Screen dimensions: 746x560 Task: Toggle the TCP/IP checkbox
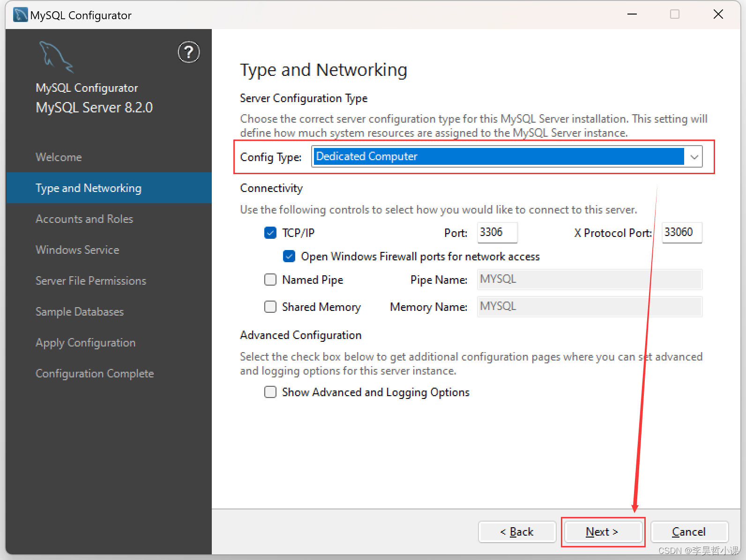[x=270, y=233]
